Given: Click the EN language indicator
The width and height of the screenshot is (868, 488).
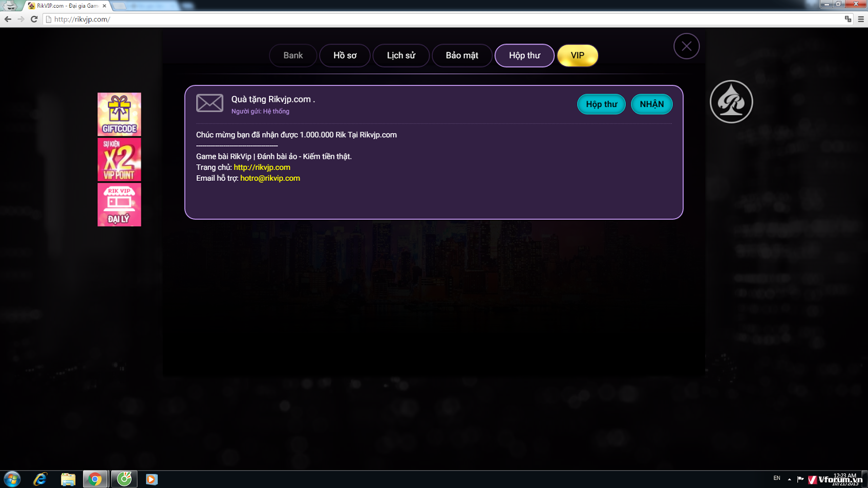Looking at the screenshot, I should coord(777,478).
